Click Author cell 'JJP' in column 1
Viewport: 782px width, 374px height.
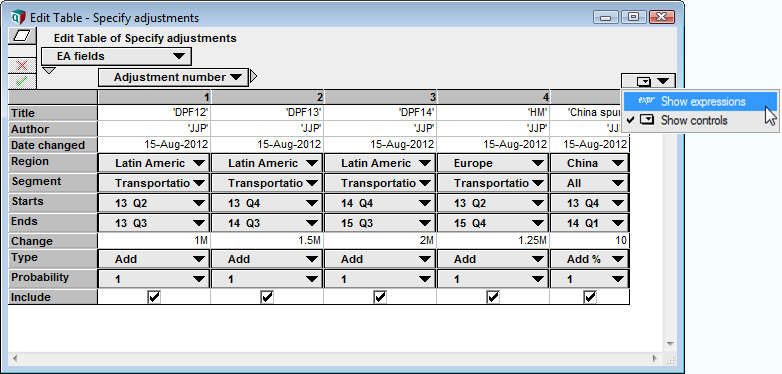point(154,129)
